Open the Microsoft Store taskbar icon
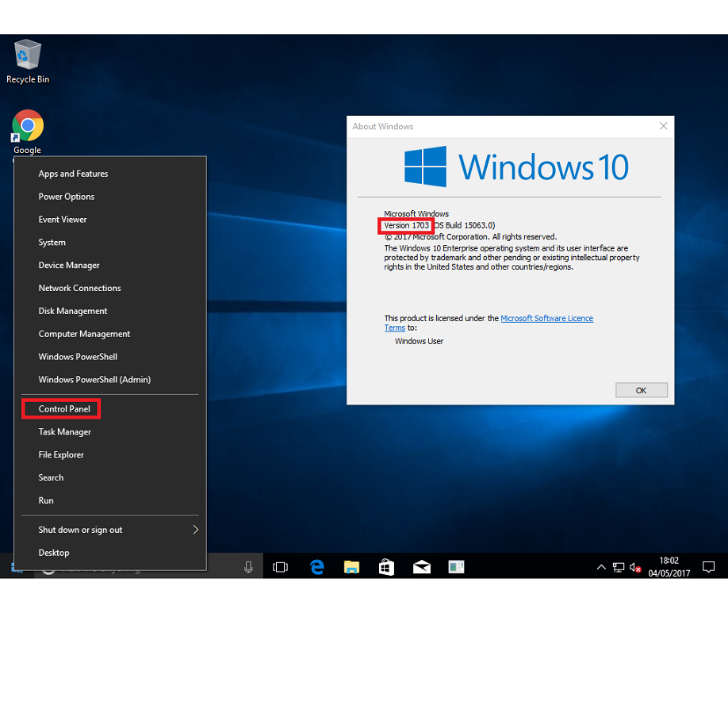The image size is (728, 728). click(386, 567)
